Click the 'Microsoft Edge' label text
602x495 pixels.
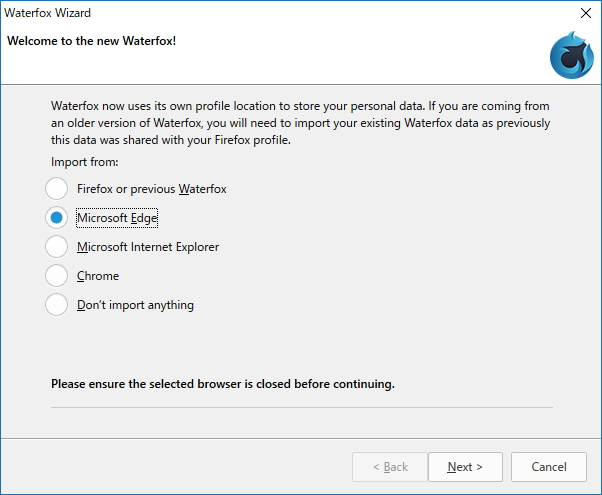coord(117,217)
